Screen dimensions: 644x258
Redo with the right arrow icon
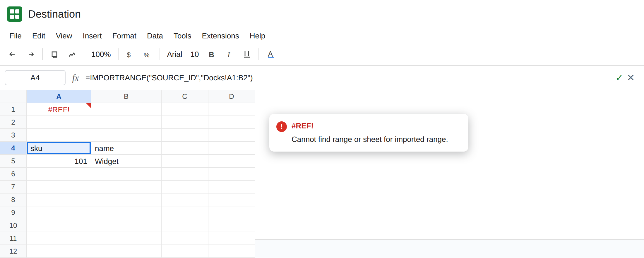click(x=31, y=54)
